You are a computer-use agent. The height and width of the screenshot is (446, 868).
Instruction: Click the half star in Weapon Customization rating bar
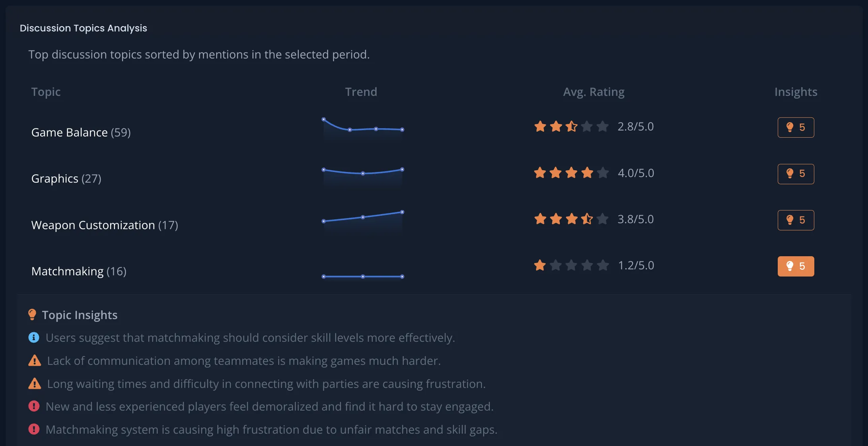coord(587,219)
